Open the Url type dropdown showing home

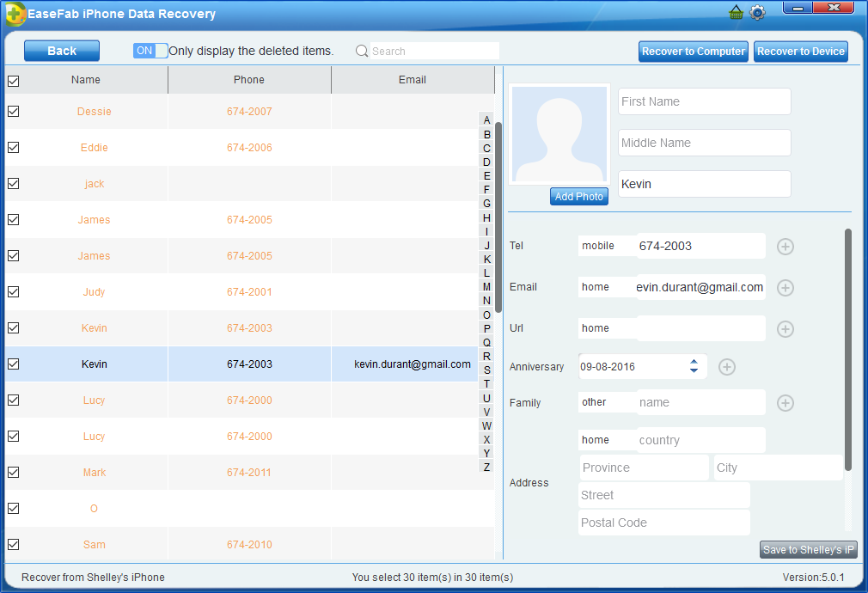(x=607, y=328)
